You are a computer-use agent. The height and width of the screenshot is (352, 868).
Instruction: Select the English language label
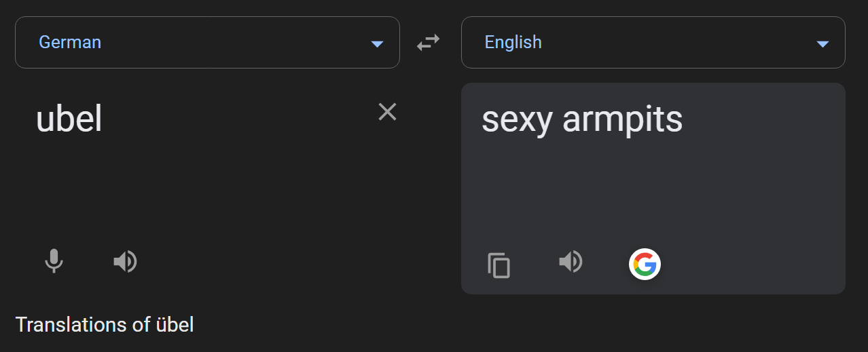513,42
